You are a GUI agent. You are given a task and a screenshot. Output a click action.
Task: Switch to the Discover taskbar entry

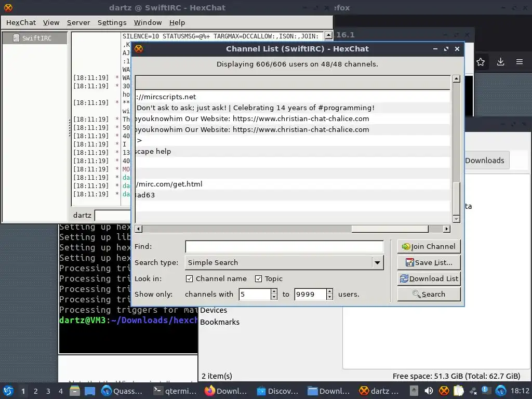pyautogui.click(x=277, y=391)
